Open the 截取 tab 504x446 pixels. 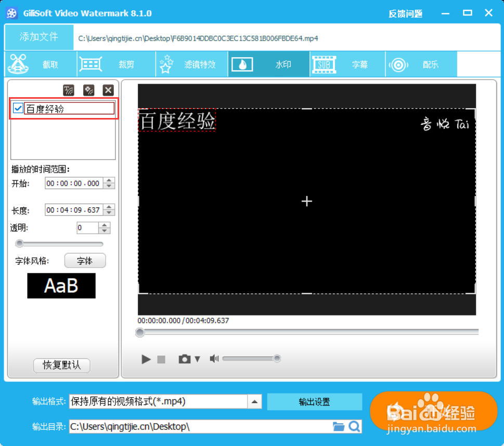[41, 64]
